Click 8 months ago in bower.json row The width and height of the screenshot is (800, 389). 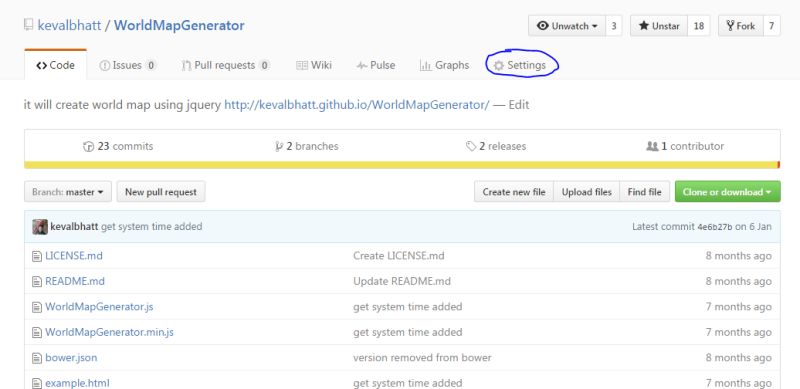click(738, 358)
